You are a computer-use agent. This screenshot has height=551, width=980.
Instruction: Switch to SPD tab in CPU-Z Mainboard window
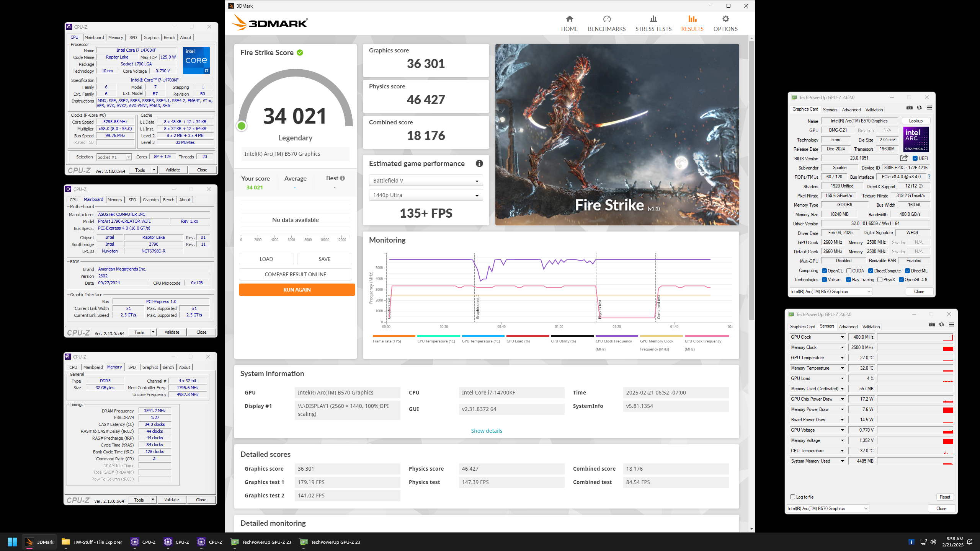pyautogui.click(x=132, y=200)
